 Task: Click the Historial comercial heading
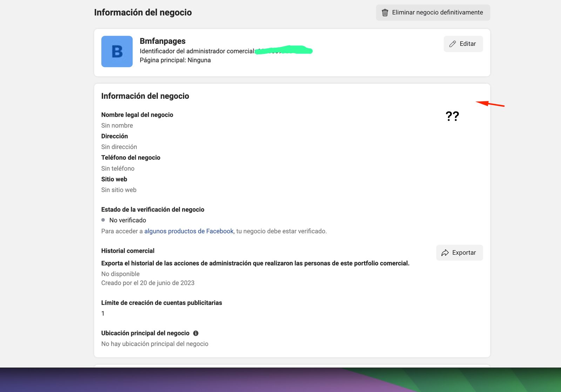pos(128,251)
